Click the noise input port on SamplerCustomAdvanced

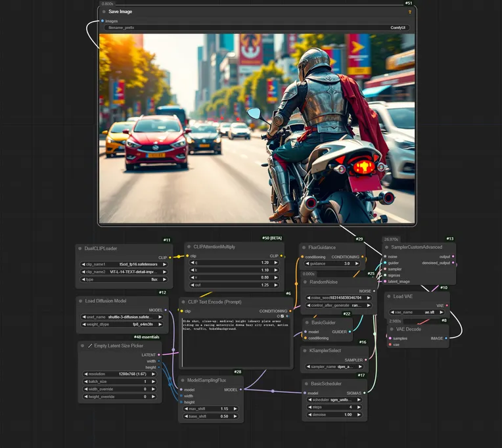(x=385, y=256)
